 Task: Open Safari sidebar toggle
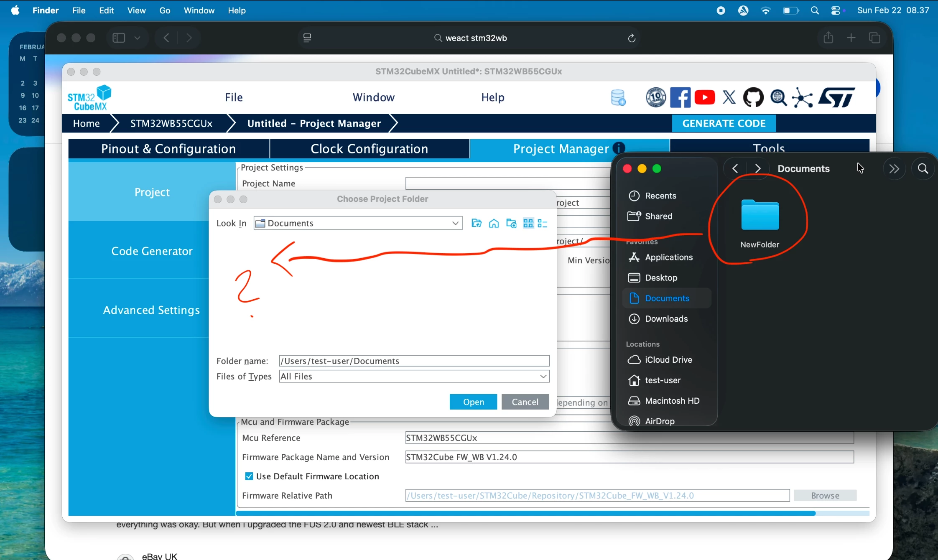119,38
